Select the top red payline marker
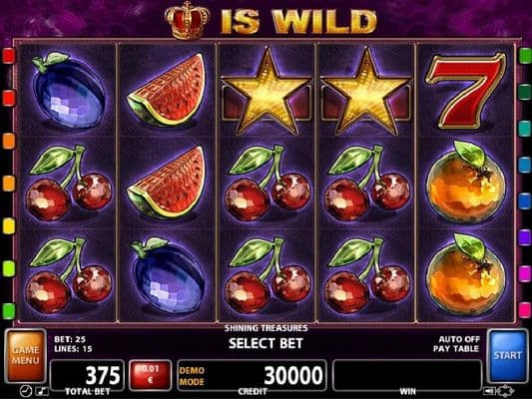The height and width of the screenshot is (399, 532). click(9, 56)
